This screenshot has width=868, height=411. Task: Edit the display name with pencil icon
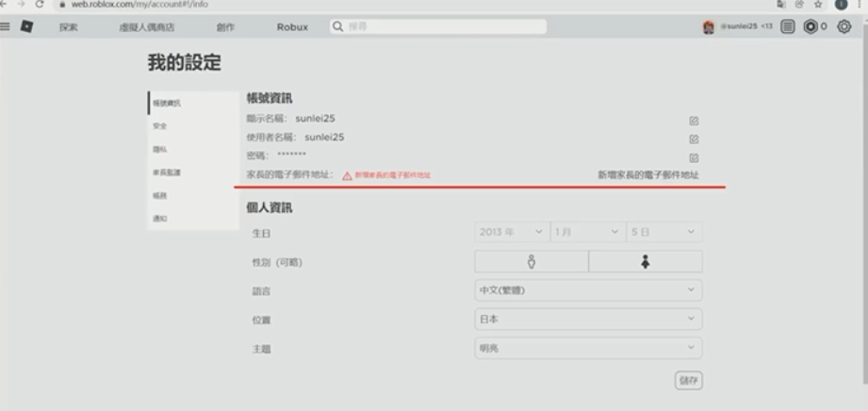(694, 121)
